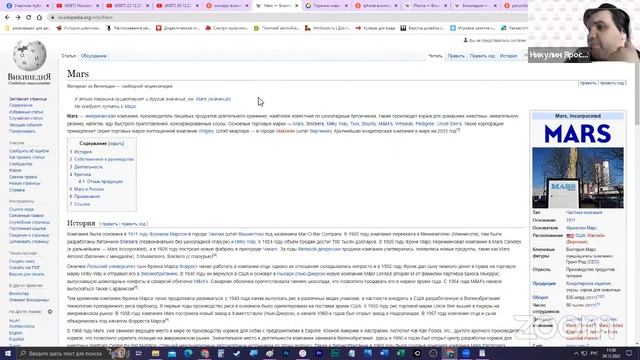Collapse the Содержание box via скрыть

click(116, 144)
